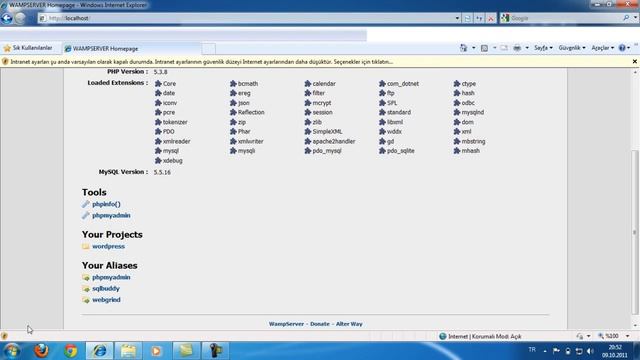This screenshot has width=640, height=360.
Task: Open the Sayfa menu
Action: (543, 48)
